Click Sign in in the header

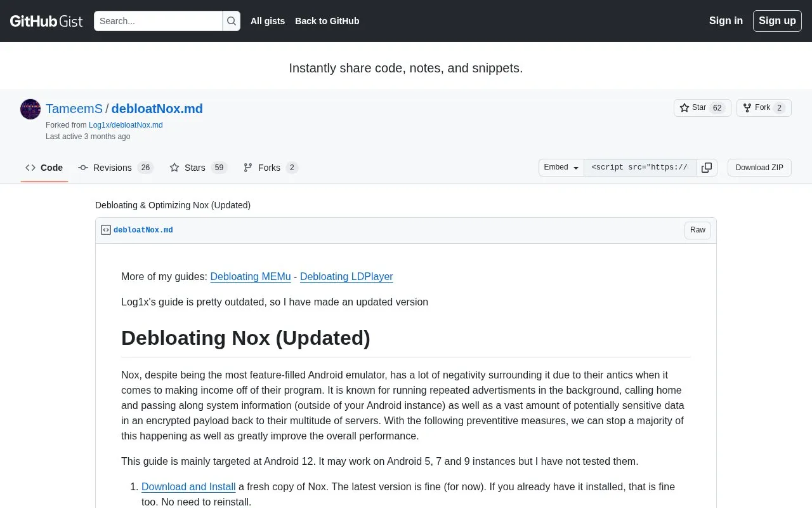(726, 21)
